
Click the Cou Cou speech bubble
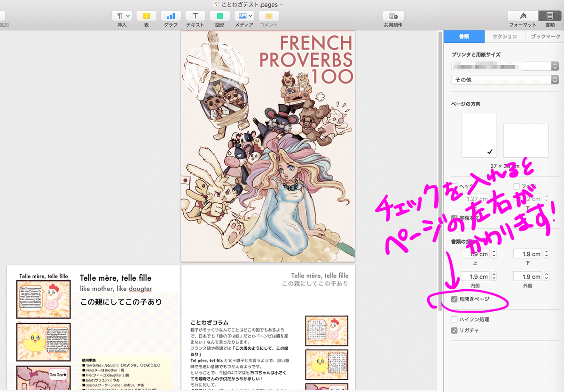(58, 375)
